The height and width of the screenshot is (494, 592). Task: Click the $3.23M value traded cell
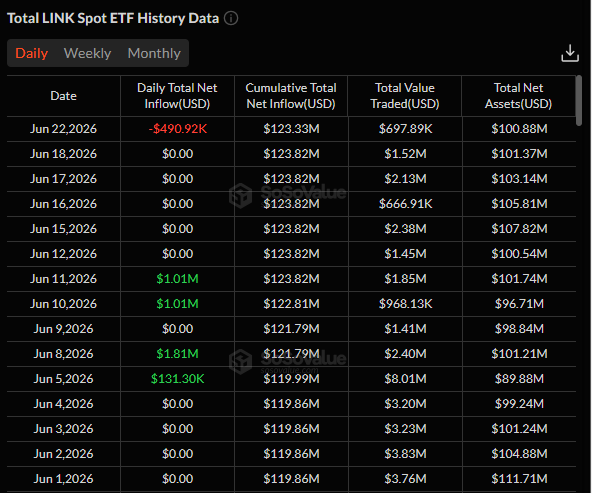(x=405, y=429)
